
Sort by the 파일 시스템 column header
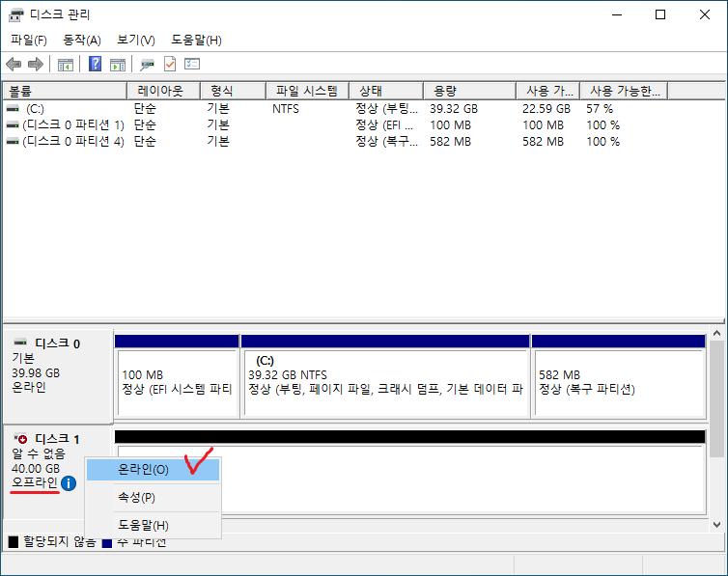point(307,91)
